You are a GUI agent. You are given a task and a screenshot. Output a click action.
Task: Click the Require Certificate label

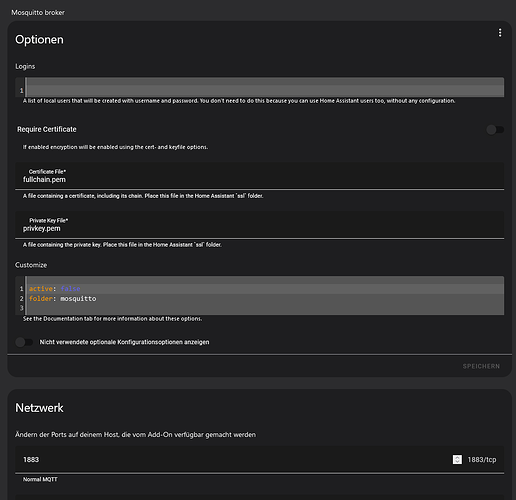click(x=47, y=129)
